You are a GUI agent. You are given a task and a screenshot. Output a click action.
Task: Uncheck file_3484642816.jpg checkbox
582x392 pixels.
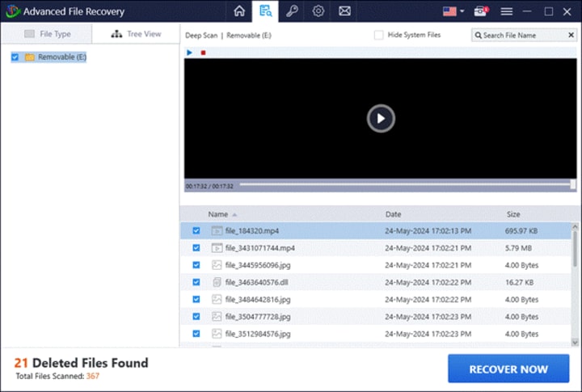pos(196,299)
